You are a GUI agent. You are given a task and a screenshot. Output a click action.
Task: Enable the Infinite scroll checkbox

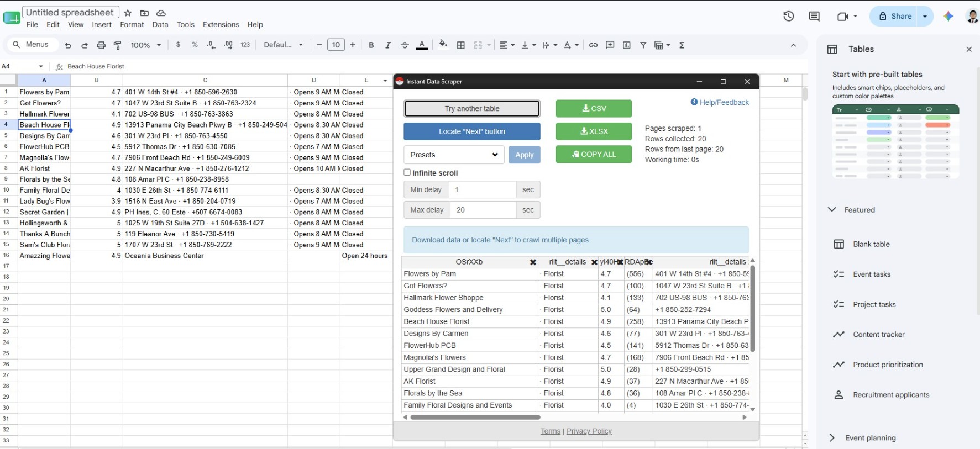coord(407,172)
